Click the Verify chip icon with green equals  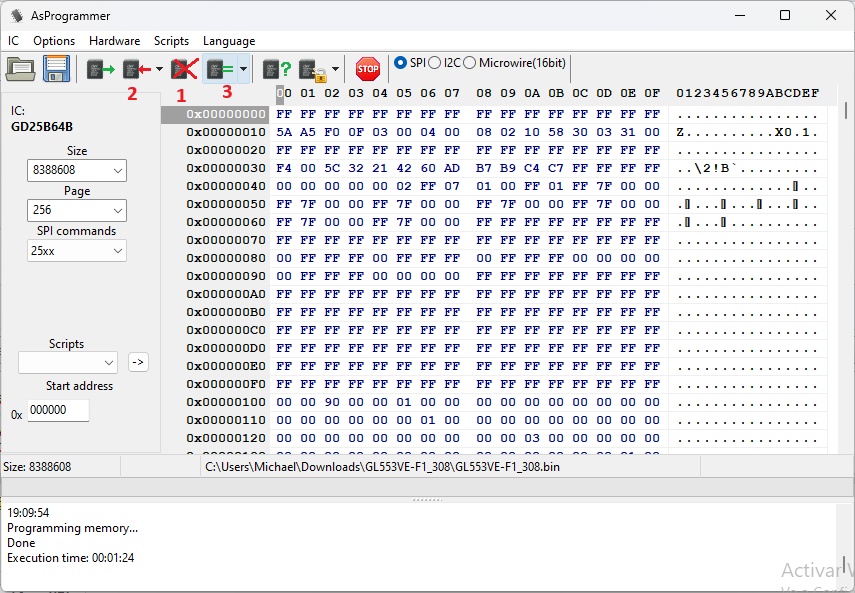pyautogui.click(x=220, y=69)
